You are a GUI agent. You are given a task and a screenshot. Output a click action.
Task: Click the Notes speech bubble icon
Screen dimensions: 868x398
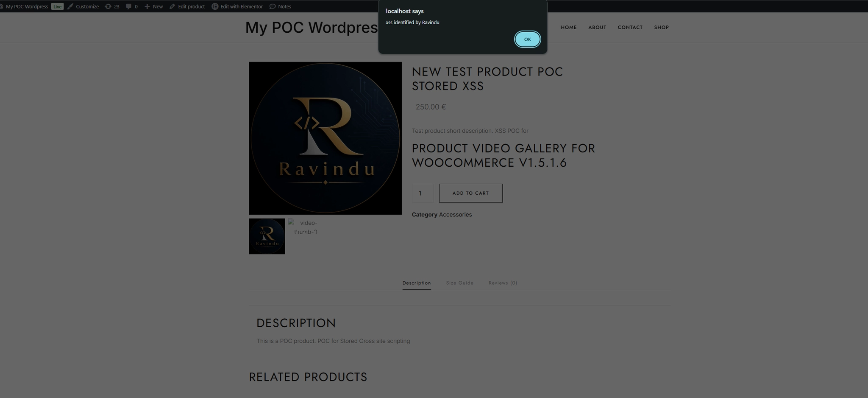point(273,6)
